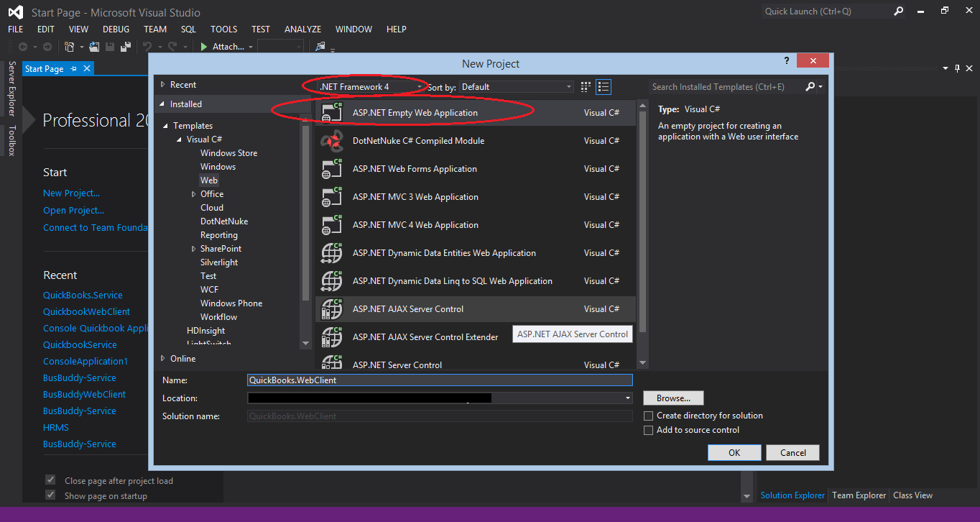The height and width of the screenshot is (522, 980).
Task: Click the Open Project... link
Action: click(x=73, y=210)
